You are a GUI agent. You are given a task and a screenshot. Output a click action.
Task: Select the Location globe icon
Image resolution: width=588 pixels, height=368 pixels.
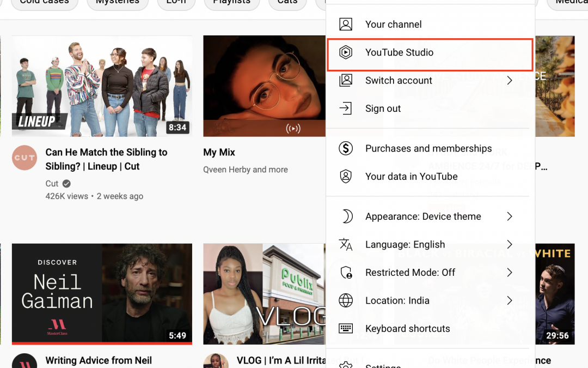[x=347, y=300]
